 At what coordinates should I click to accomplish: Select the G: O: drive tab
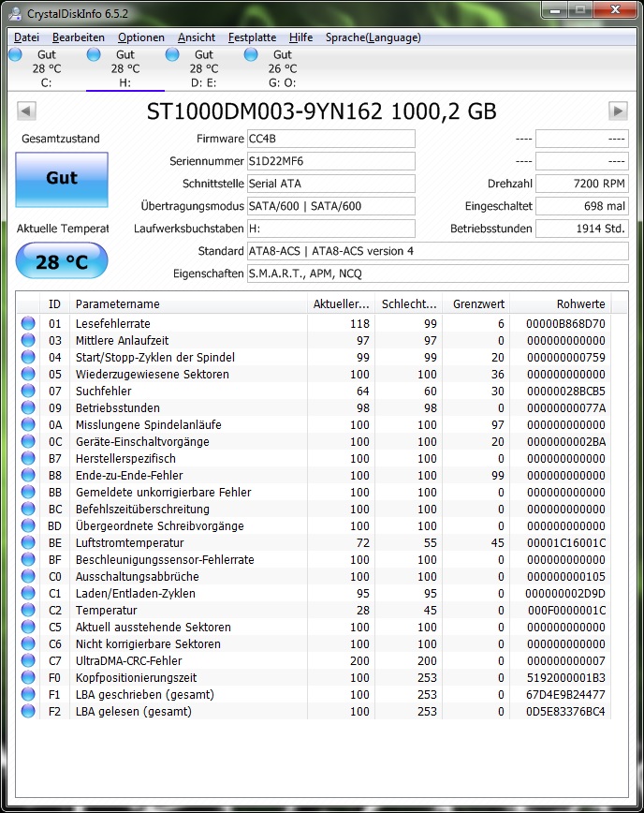click(283, 68)
